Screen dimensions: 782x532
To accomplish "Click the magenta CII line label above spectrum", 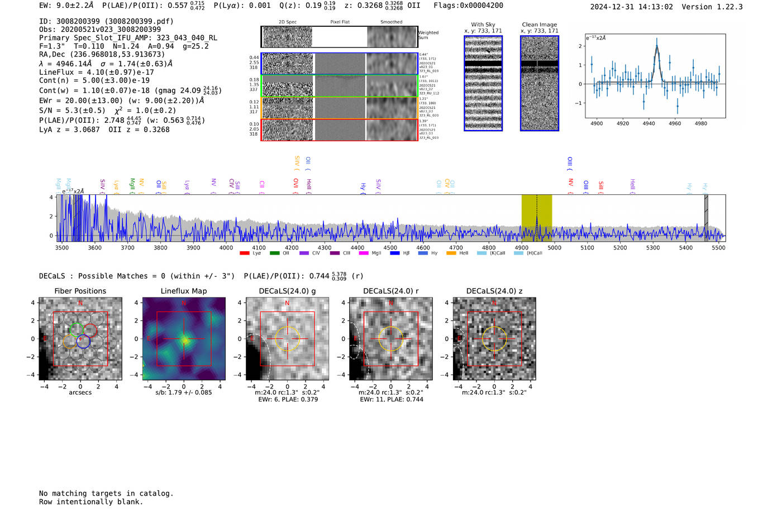I will coord(262,186).
